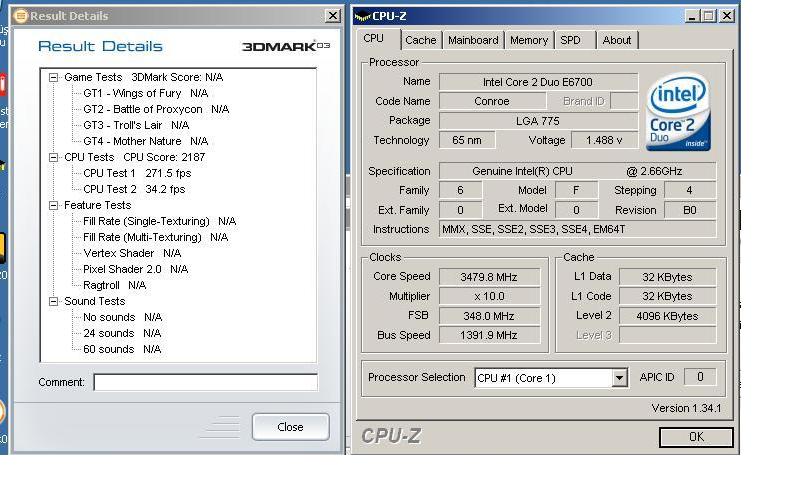Select the Fill Rate (Single-Texturing) row

pos(160,221)
